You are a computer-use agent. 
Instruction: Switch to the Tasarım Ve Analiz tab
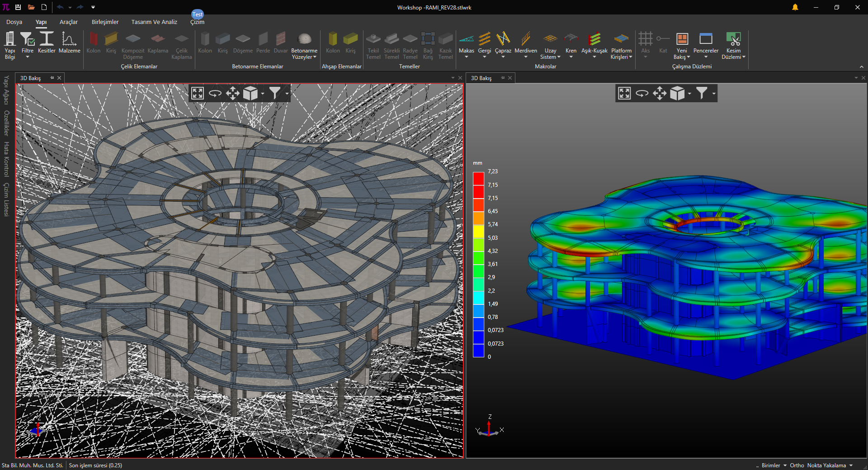[154, 22]
